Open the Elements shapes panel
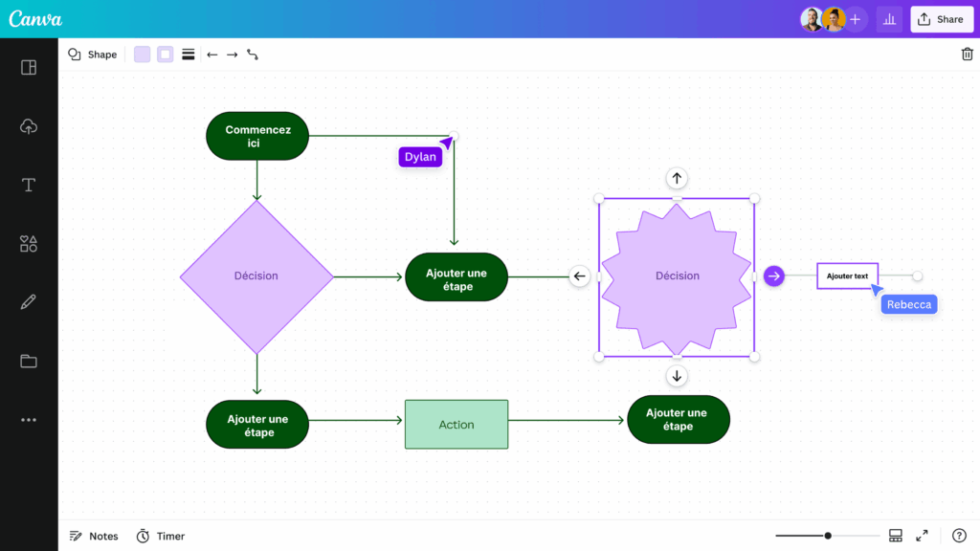 (29, 244)
